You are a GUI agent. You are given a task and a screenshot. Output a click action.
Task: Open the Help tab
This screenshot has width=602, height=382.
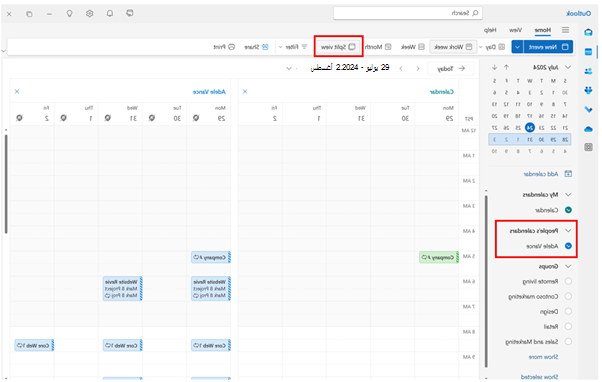click(x=490, y=30)
